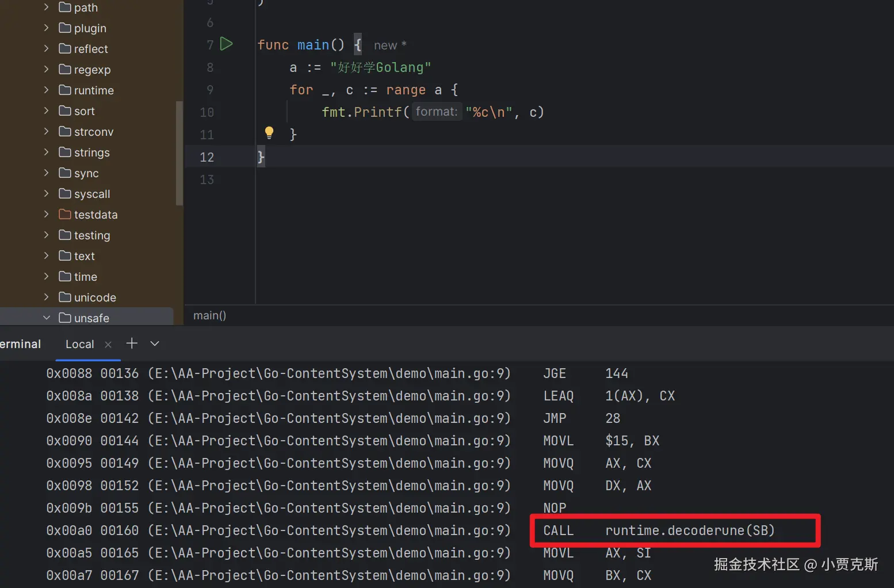Select the Terminal tool window title

click(x=20, y=344)
